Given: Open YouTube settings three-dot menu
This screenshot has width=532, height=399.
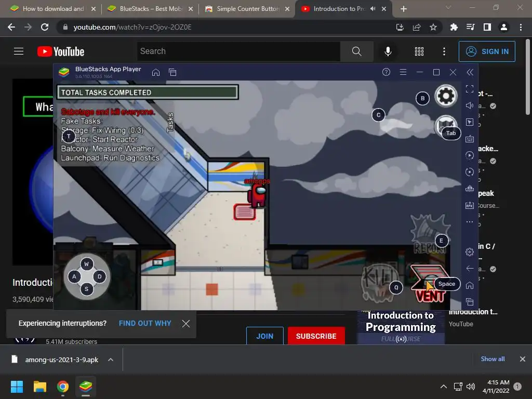Looking at the screenshot, I should pos(444,51).
